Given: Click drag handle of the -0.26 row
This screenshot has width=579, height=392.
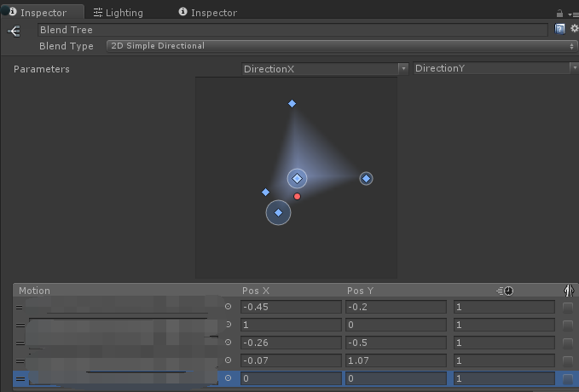Looking at the screenshot, I should pyautogui.click(x=20, y=343).
